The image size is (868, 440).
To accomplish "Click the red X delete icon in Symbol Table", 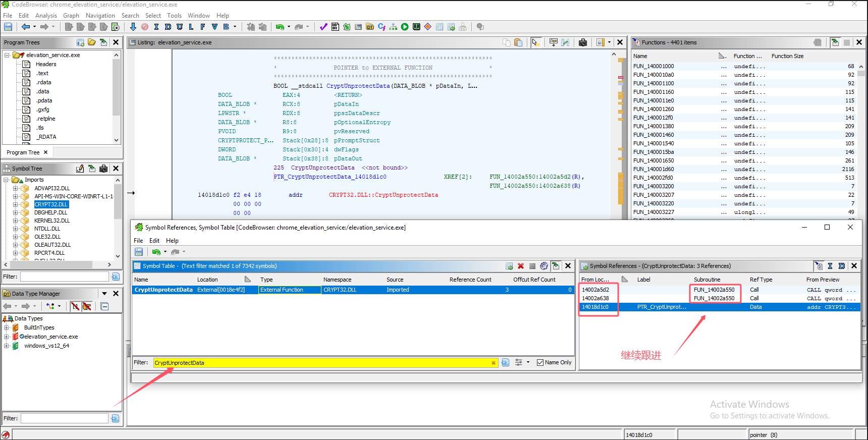I will click(521, 266).
